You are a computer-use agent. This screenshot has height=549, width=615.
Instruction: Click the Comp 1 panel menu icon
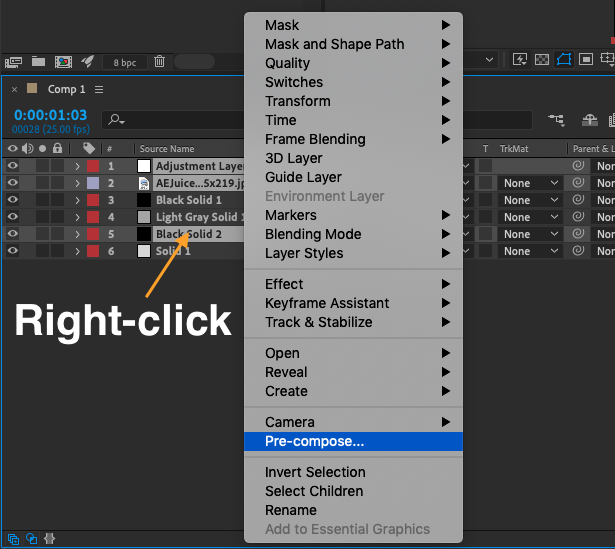[x=99, y=90]
